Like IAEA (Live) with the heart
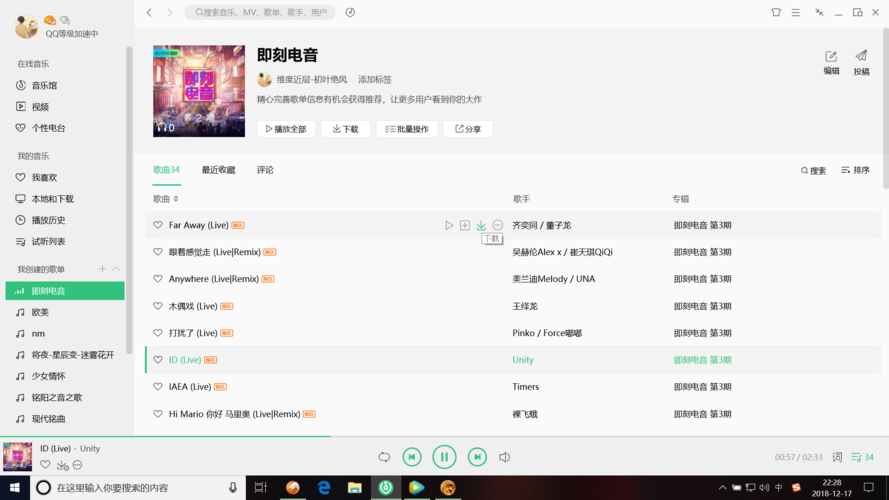The image size is (889, 500). click(158, 387)
